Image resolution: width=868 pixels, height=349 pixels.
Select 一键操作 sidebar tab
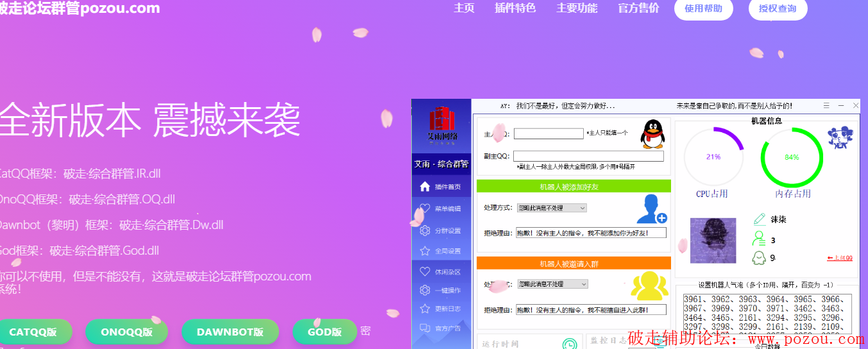coord(441,290)
